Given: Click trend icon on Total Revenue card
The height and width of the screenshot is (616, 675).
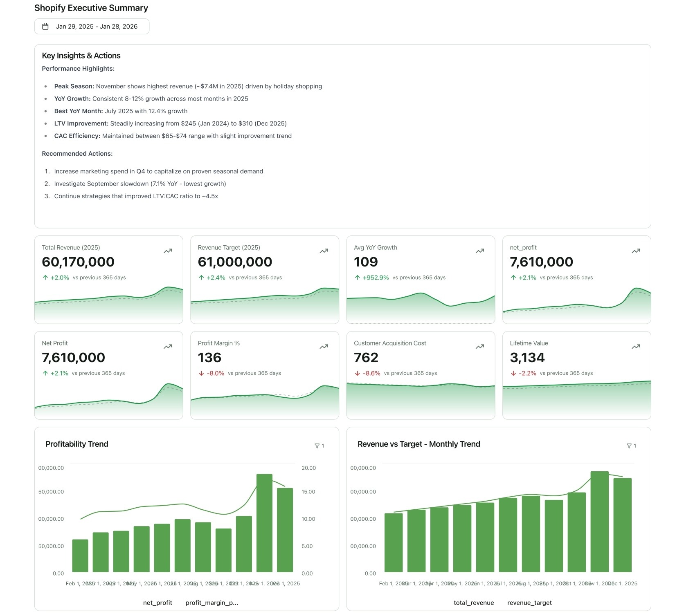Looking at the screenshot, I should click(x=168, y=251).
